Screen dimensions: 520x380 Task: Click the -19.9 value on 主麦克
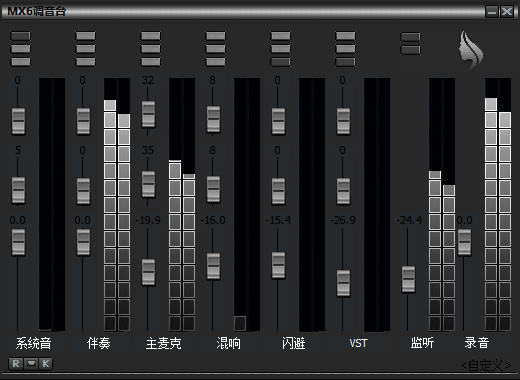click(148, 220)
